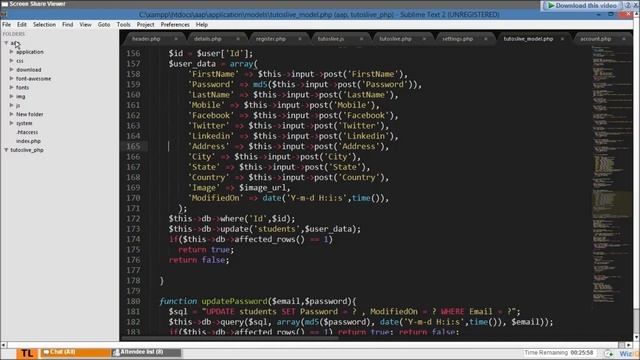This screenshot has width=640, height=360.
Task: Close the header.php tab
Action: click(x=176, y=39)
